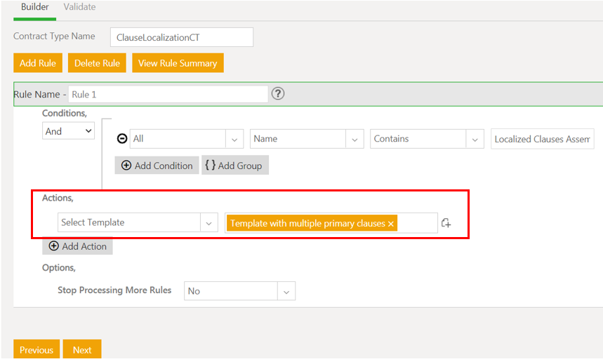Click the Rule Name input field

tap(167, 94)
